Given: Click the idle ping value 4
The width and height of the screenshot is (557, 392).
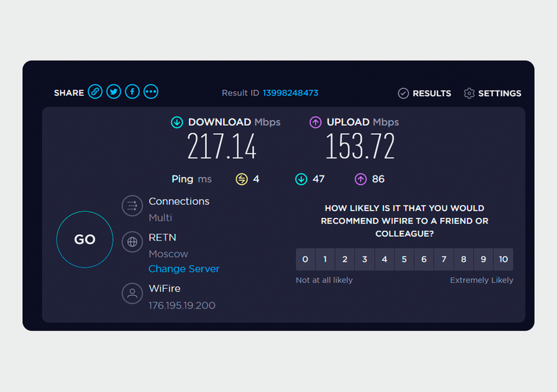Looking at the screenshot, I should point(256,179).
